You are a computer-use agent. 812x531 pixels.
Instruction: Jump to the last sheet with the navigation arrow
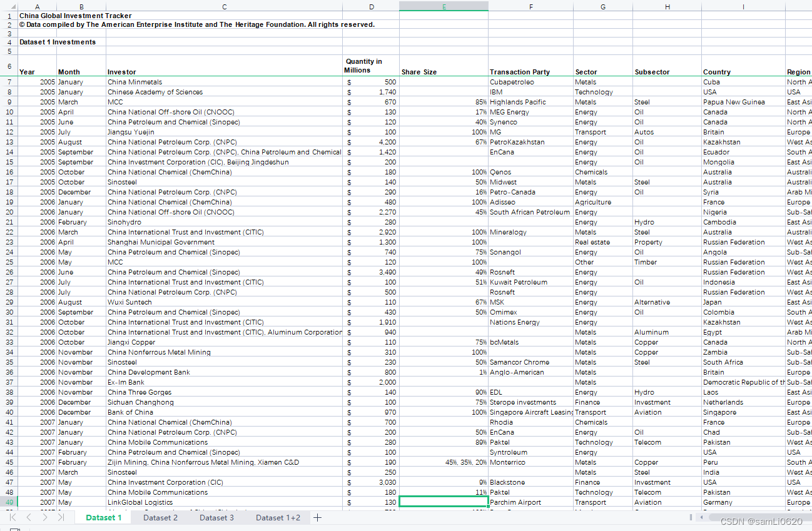(61, 517)
